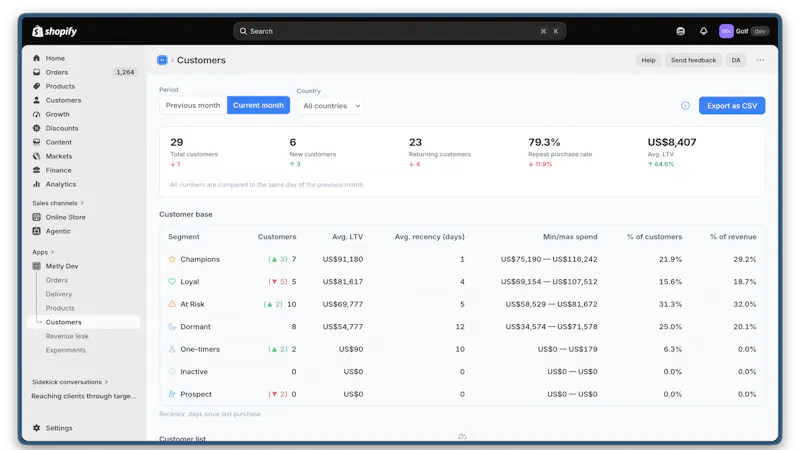Expand Sidekick conversations
The image size is (800, 450).
coord(70,382)
